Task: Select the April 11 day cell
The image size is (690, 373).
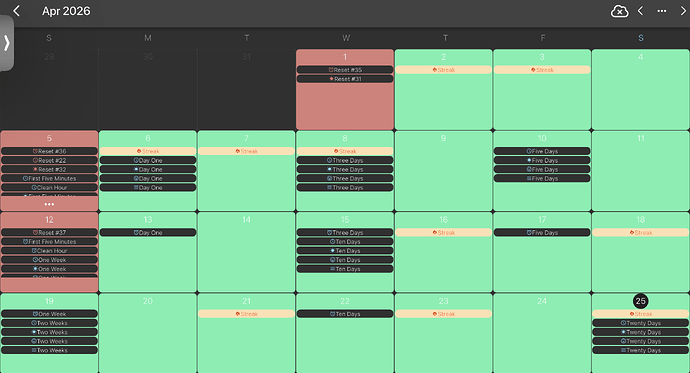Action: click(641, 171)
